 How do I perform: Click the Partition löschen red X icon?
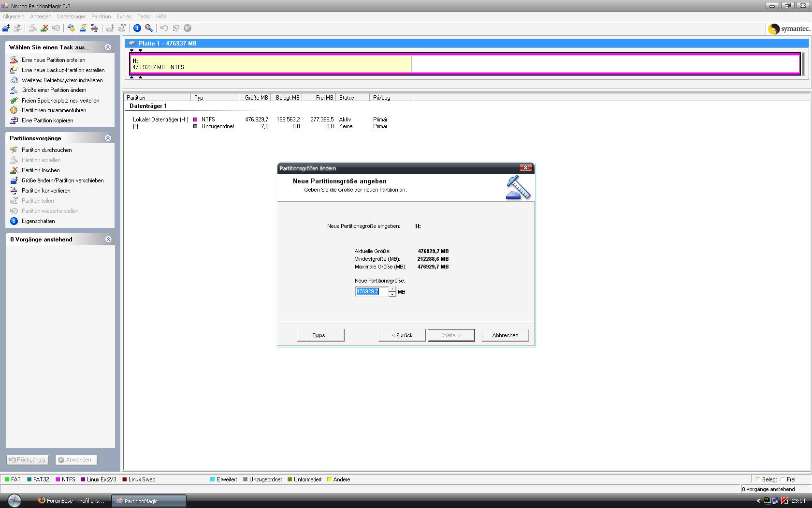[x=14, y=170]
